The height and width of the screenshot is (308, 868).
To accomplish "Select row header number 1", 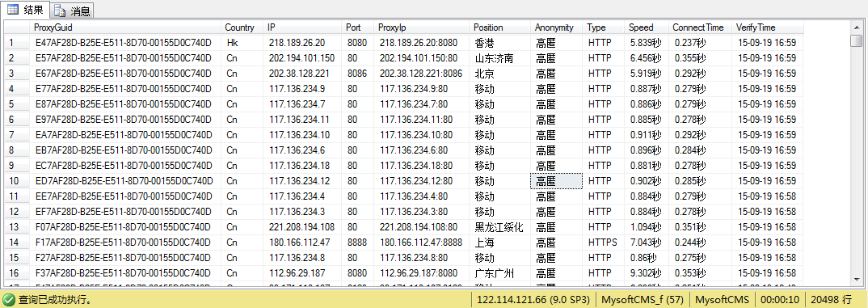I will pos(17,42).
